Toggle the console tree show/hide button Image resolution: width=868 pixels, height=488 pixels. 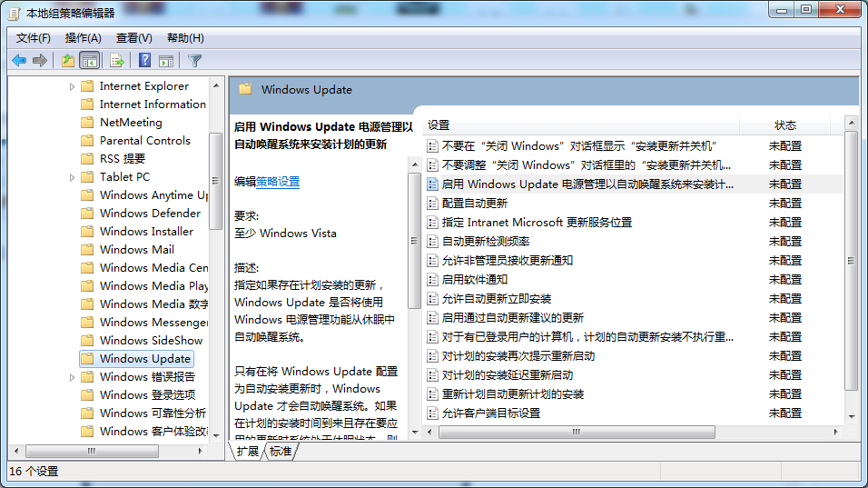point(90,61)
